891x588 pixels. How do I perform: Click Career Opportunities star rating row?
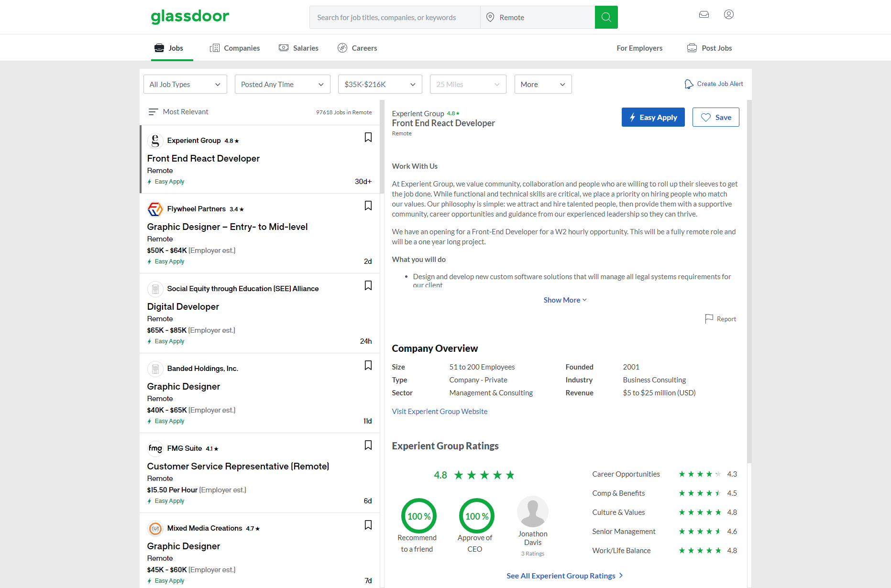pos(664,474)
